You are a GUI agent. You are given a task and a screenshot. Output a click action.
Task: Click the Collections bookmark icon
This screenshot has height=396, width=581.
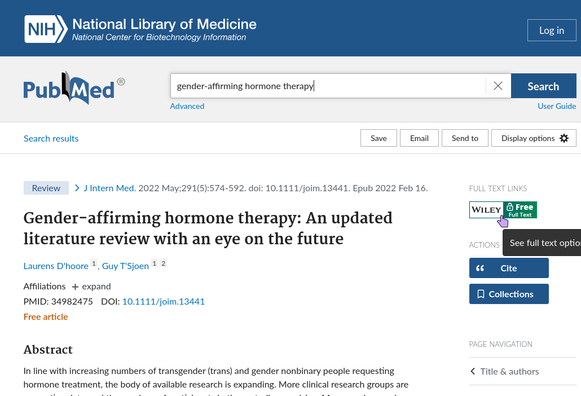point(481,294)
